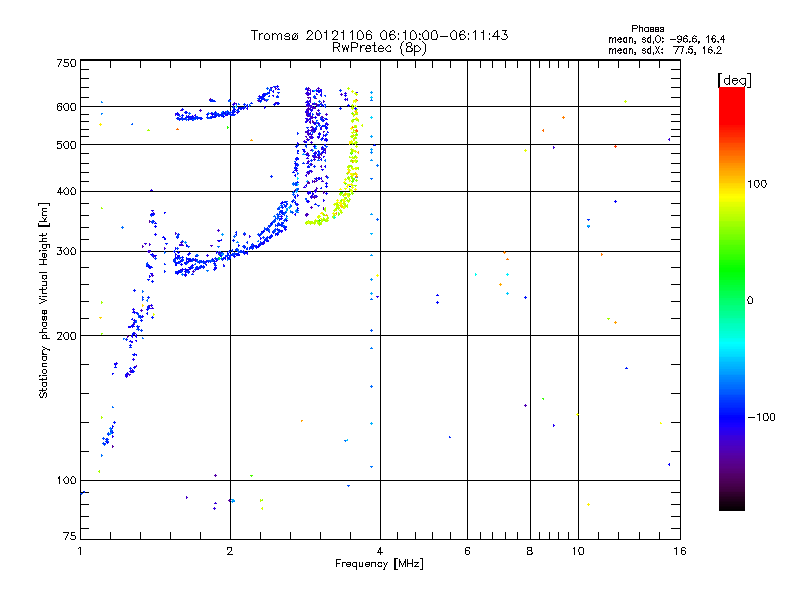800x600 pixels.
Task: Click the black bottom of the colorbar
Action: pyautogui.click(x=732, y=503)
